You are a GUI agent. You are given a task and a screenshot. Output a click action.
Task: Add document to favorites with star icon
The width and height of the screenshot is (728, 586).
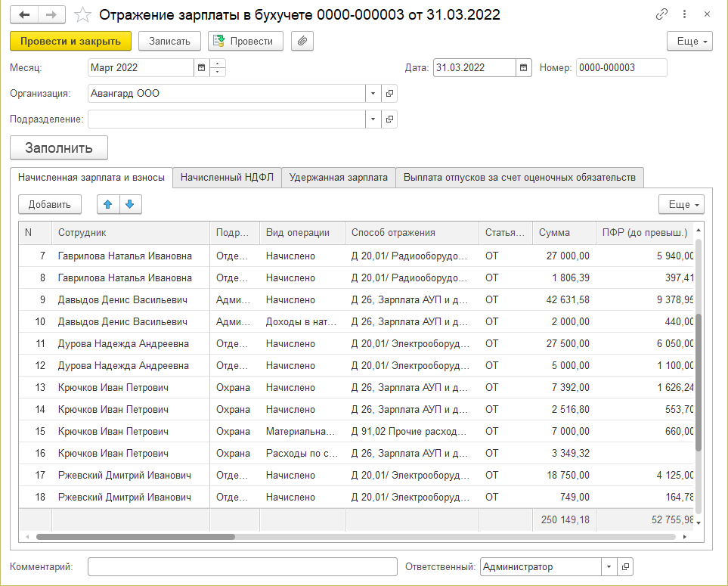(x=85, y=14)
